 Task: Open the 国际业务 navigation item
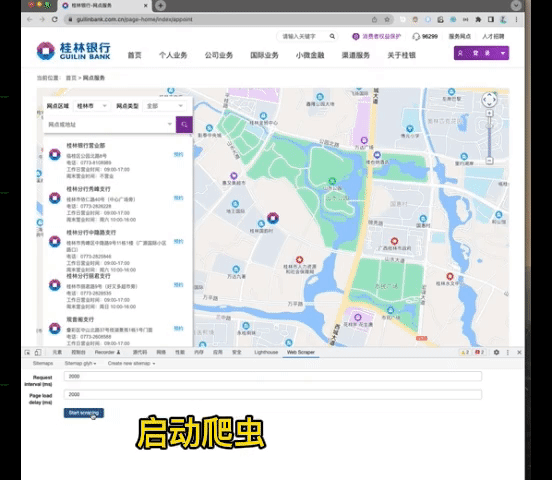point(264,55)
